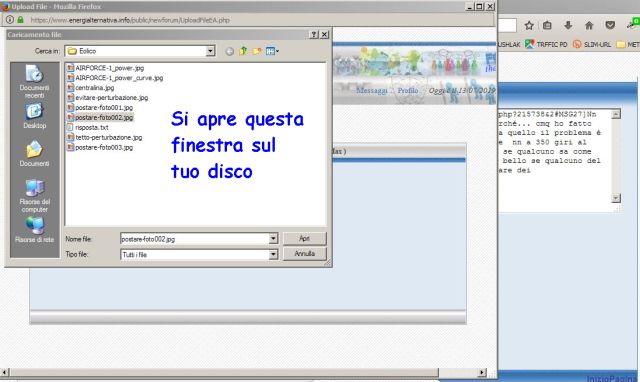Open the view menu icon in file dialog
640x382 pixels.
272,51
